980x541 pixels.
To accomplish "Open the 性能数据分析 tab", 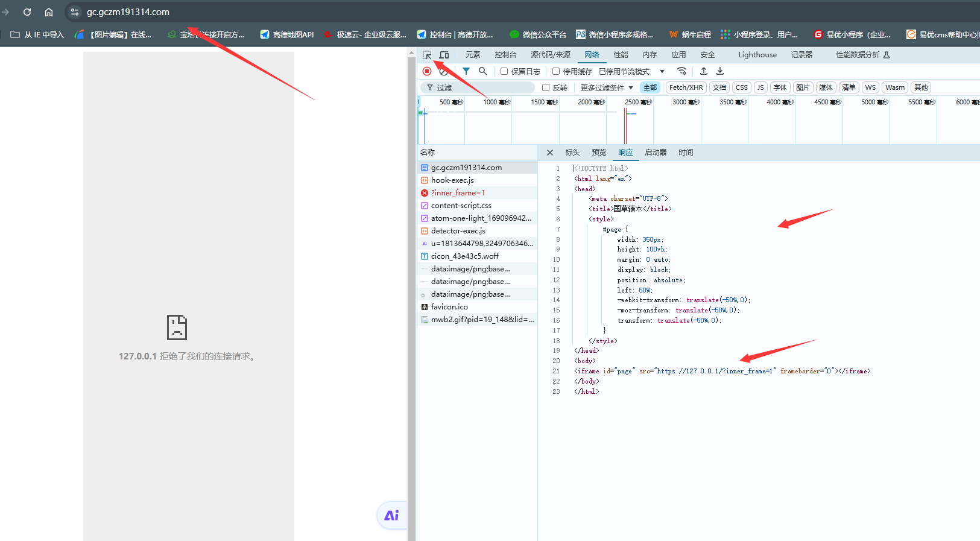I will [x=862, y=55].
